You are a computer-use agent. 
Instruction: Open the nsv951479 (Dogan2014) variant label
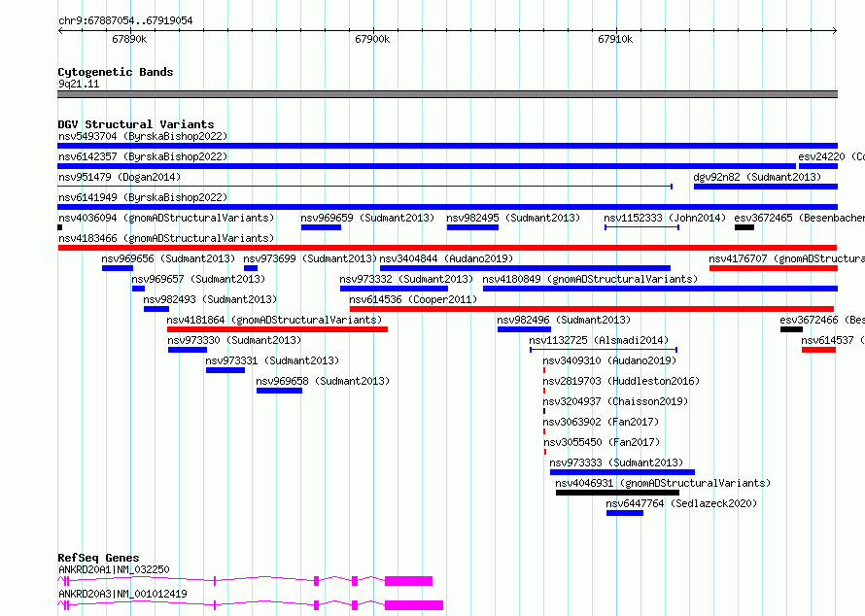120,177
